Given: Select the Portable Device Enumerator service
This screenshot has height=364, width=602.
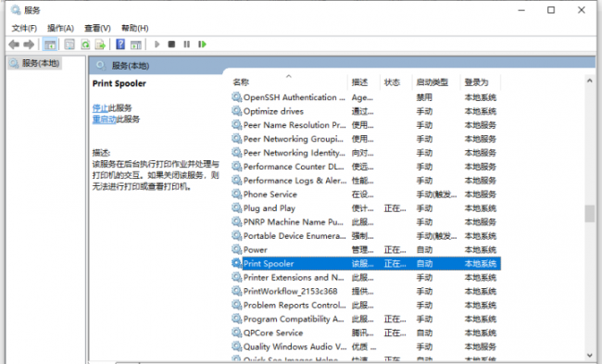Looking at the screenshot, I should pyautogui.click(x=366, y=236).
